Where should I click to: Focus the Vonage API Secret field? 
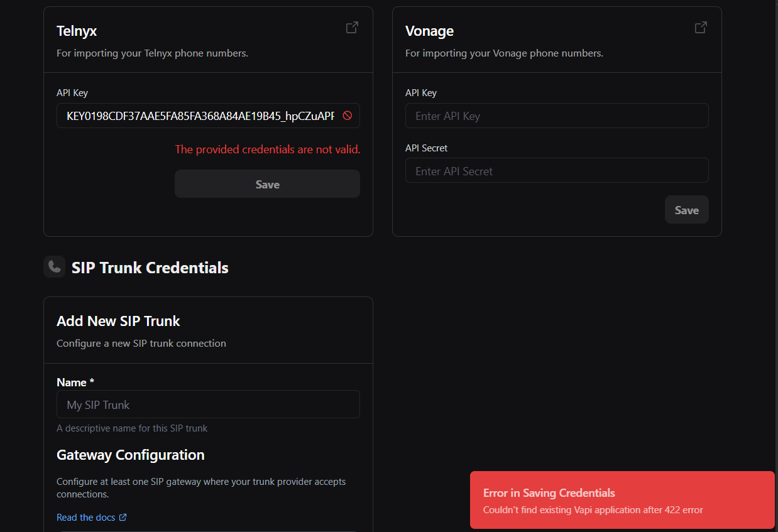(x=557, y=171)
